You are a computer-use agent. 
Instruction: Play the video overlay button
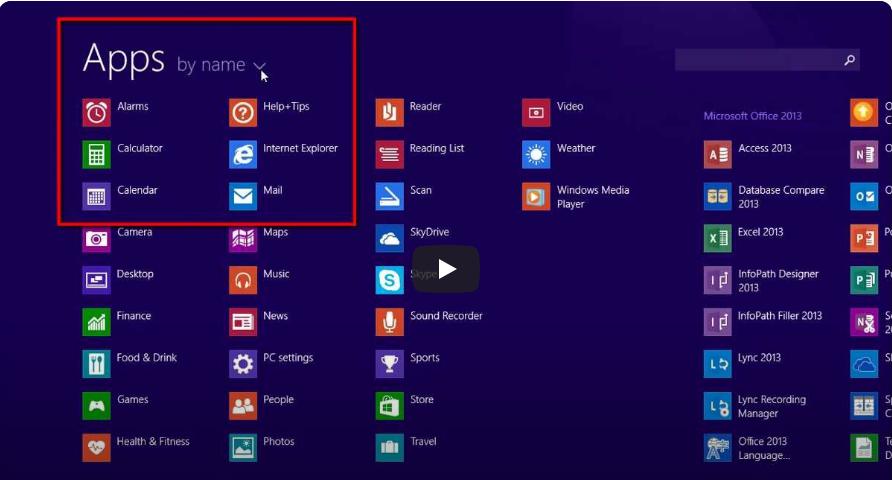(446, 269)
